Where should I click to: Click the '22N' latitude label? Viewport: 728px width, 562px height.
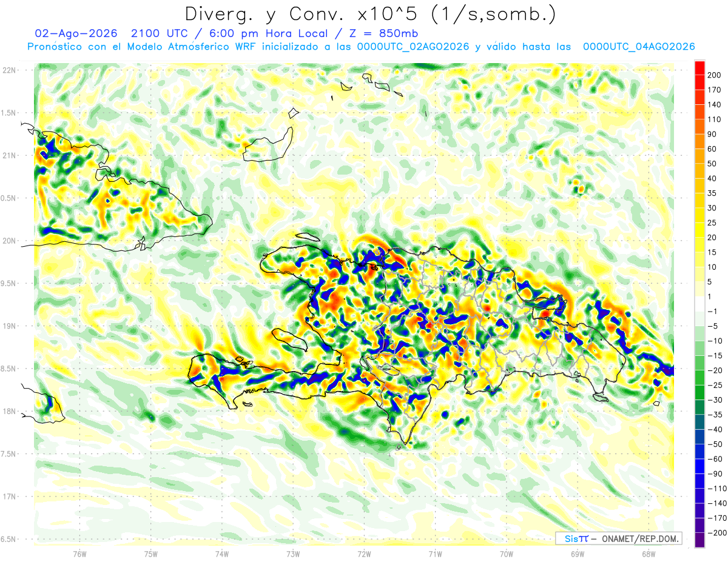(x=9, y=70)
